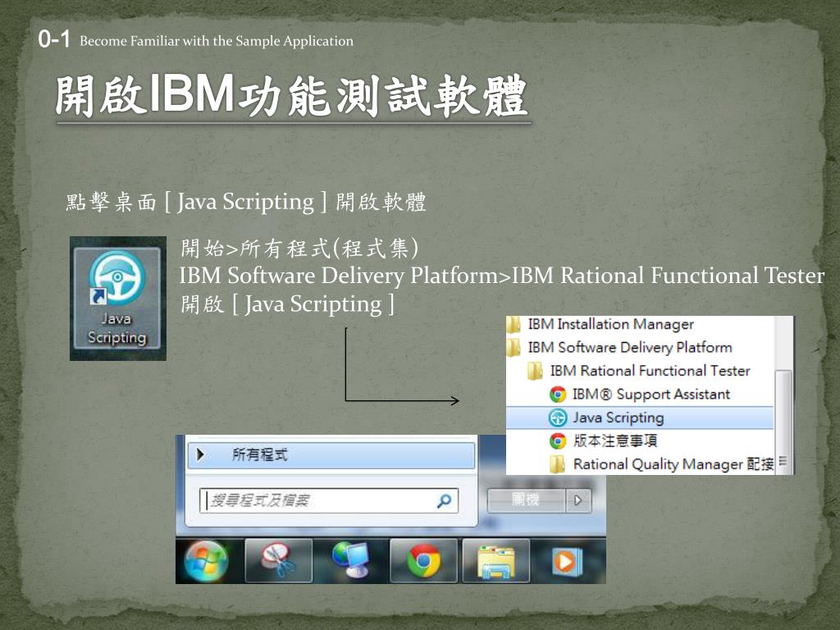This screenshot has width=840, height=630.
Task: Open the arrow menu beside 關機
Action: [x=578, y=500]
